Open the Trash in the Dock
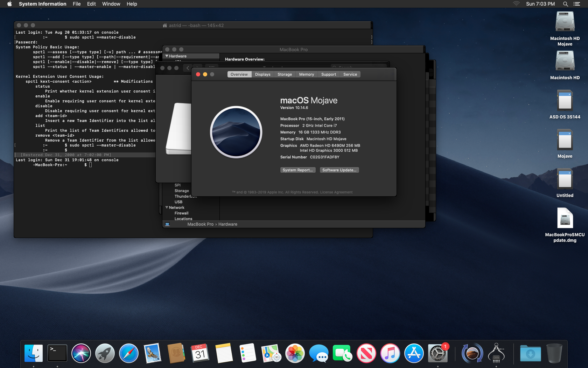Viewport: 588px width, 368px height. pos(554,353)
